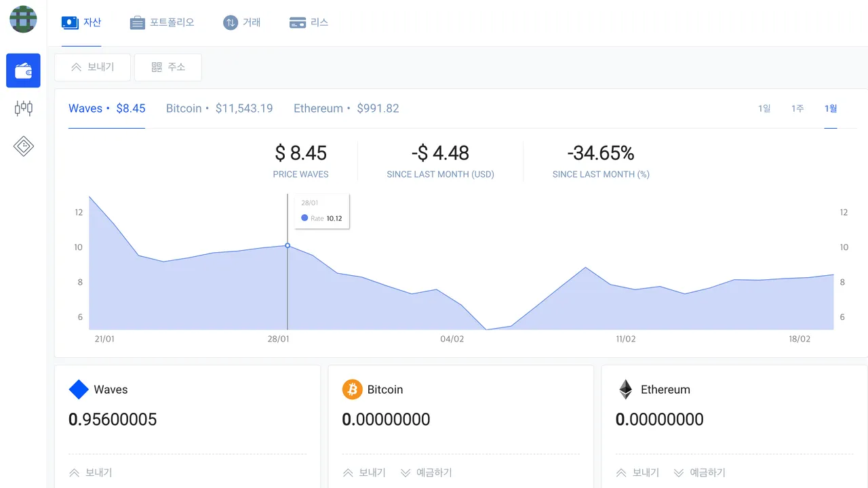Click the 11/02 date label on chart axis
The image size is (868, 488).
(x=625, y=339)
